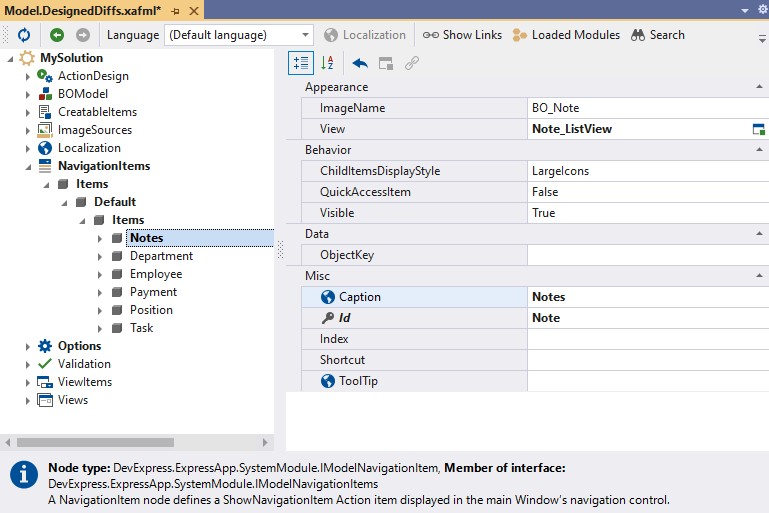Collapse the Appearance property category
The width and height of the screenshot is (769, 513).
(759, 87)
